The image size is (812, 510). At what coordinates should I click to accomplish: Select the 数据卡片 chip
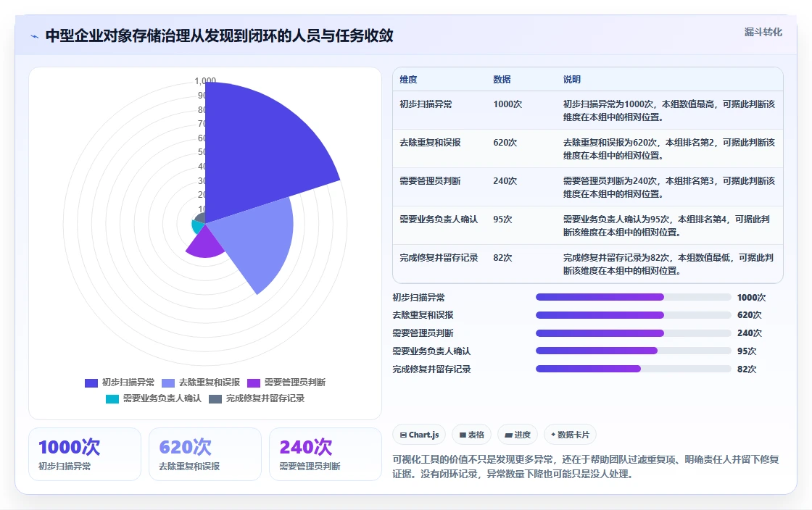coord(570,435)
